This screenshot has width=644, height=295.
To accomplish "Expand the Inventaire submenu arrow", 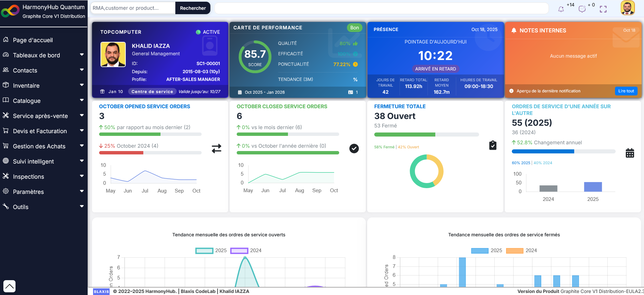I will click(82, 85).
